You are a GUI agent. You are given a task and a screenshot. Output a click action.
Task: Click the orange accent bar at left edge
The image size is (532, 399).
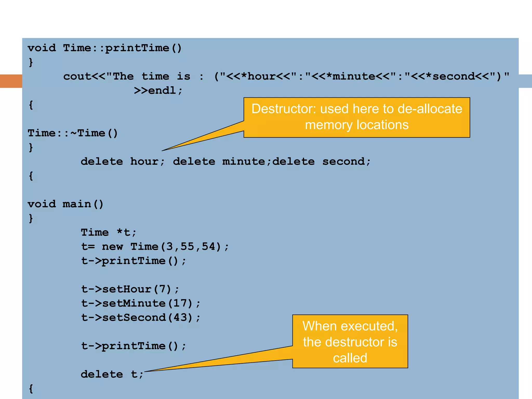point(11,81)
